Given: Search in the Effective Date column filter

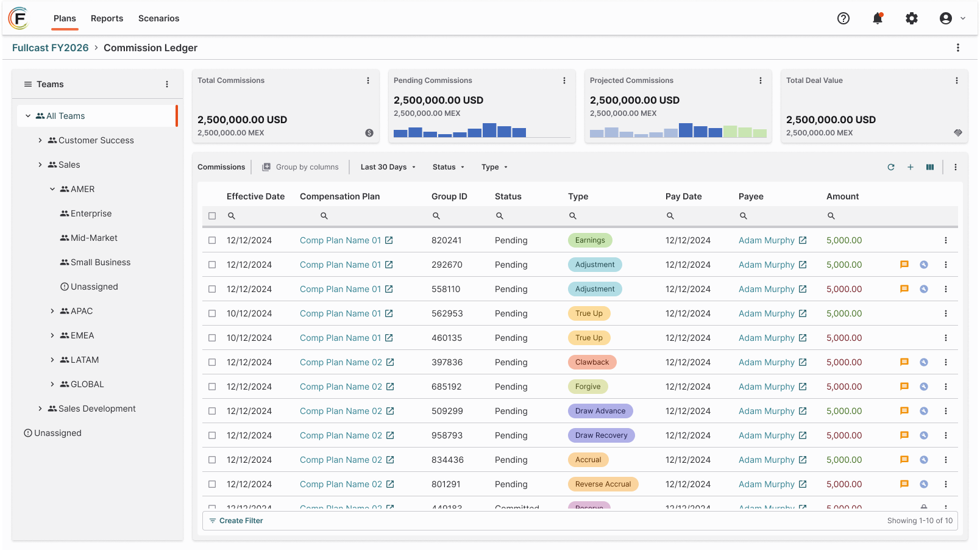Looking at the screenshot, I should (x=232, y=216).
